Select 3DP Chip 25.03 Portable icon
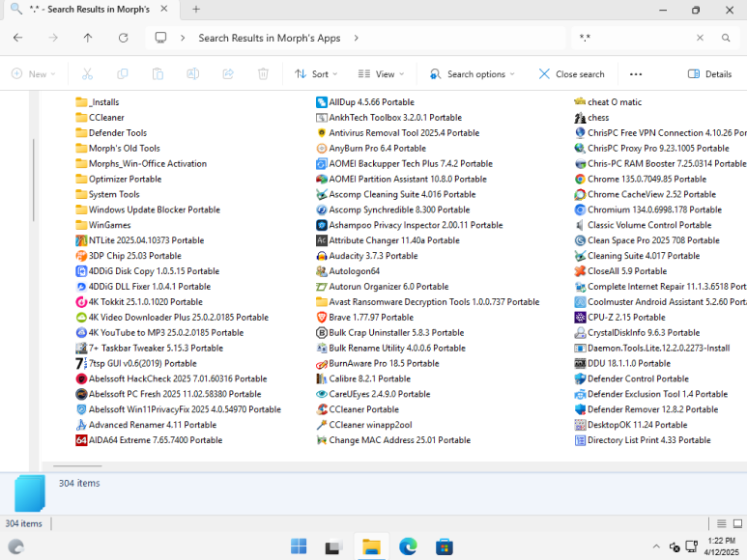747x560 pixels. pos(81,256)
